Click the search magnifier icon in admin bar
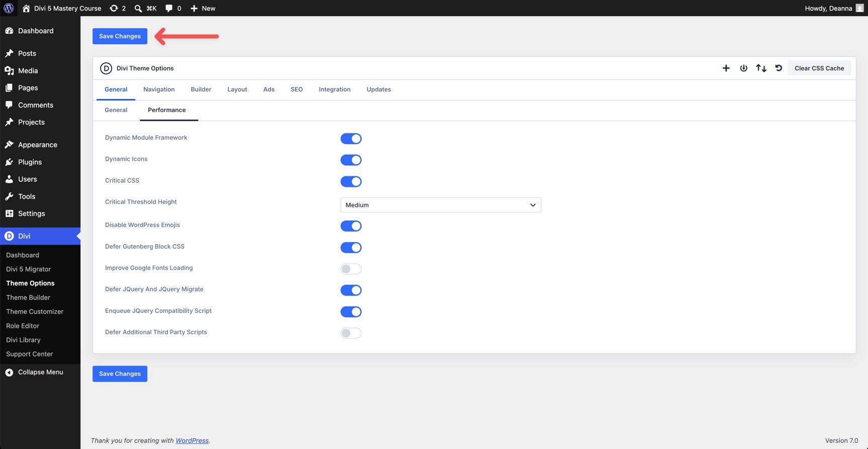 (x=138, y=8)
